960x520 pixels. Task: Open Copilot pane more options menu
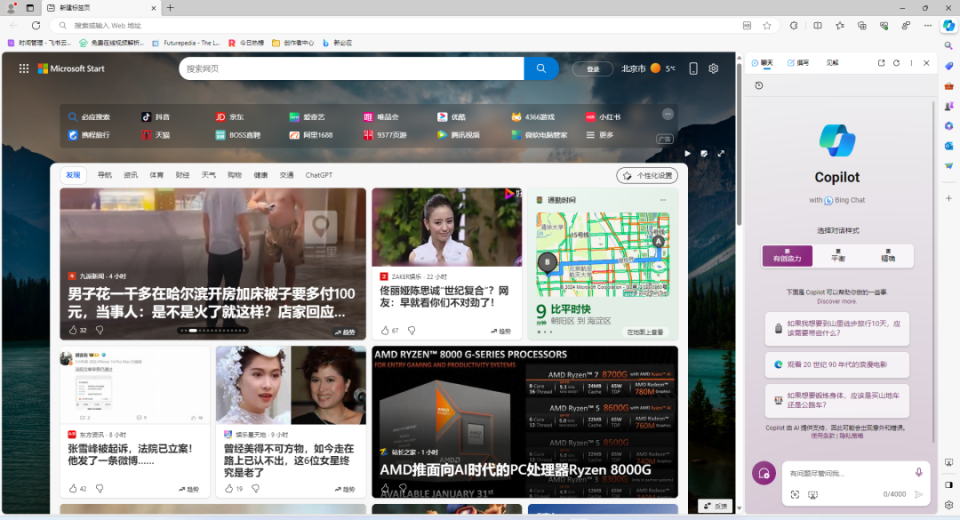click(911, 63)
